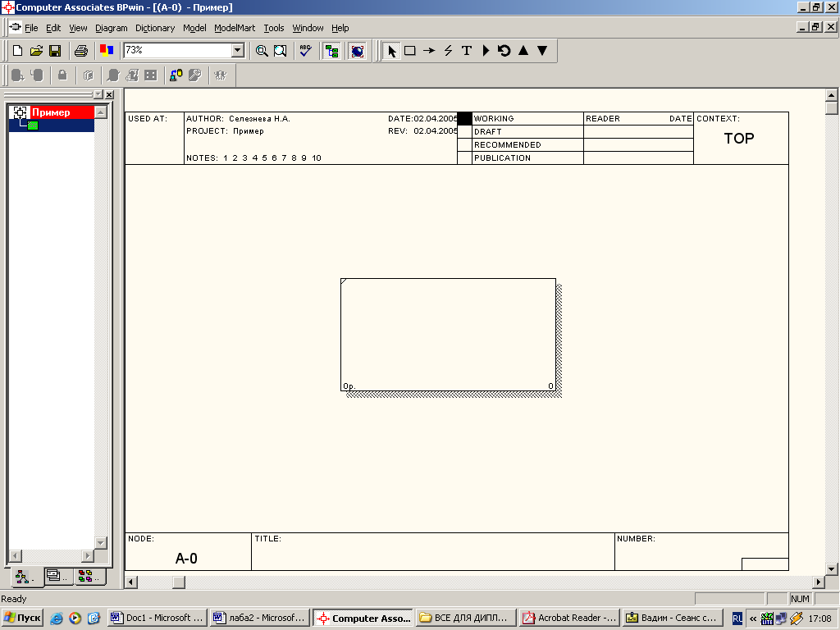Run the ABC spell checker

305,51
